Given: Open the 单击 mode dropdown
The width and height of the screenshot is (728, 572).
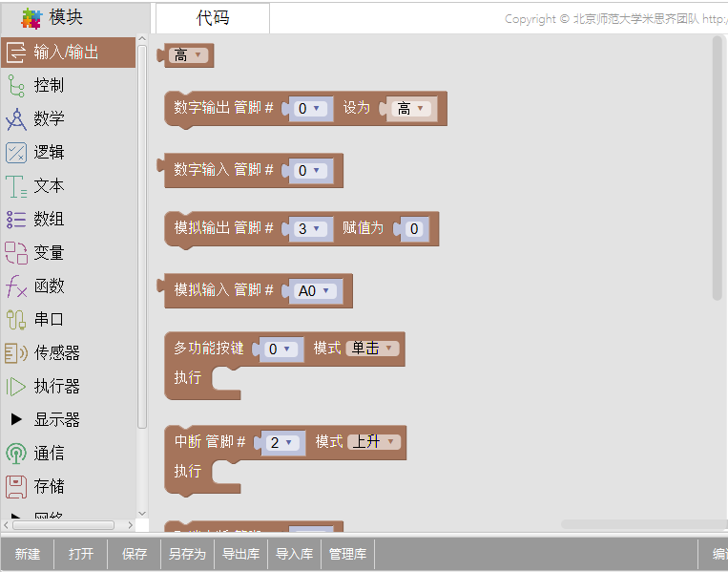Looking at the screenshot, I should tap(371, 349).
